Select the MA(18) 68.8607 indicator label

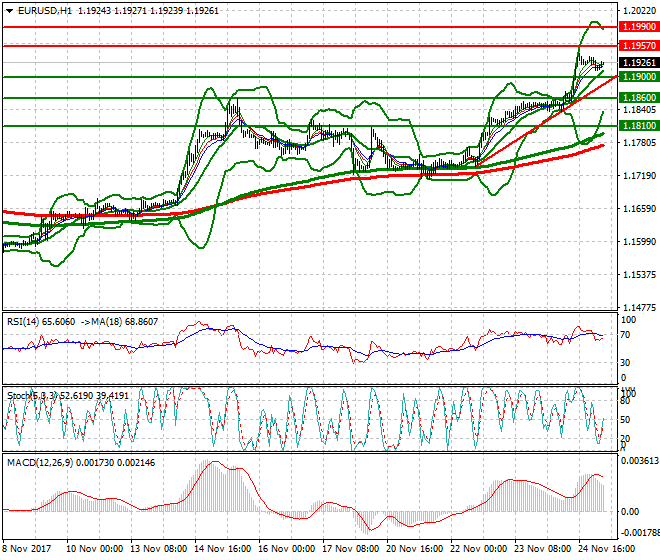(x=125, y=322)
